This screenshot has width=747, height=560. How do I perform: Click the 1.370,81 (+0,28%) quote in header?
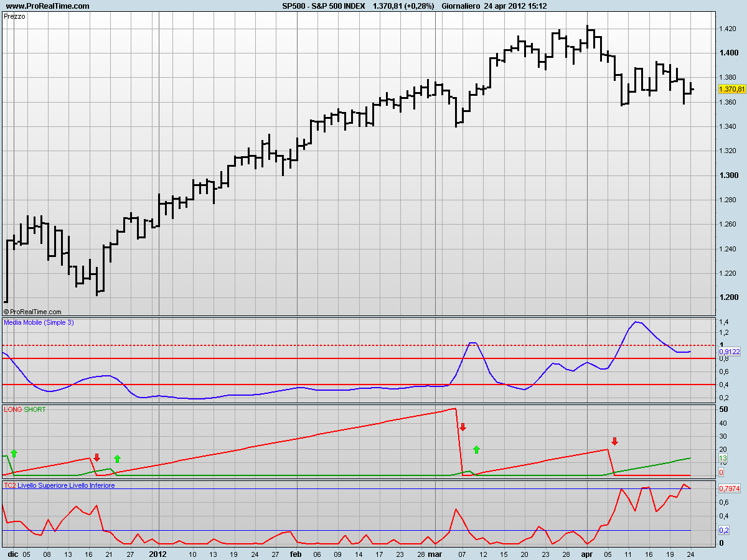pos(403,6)
